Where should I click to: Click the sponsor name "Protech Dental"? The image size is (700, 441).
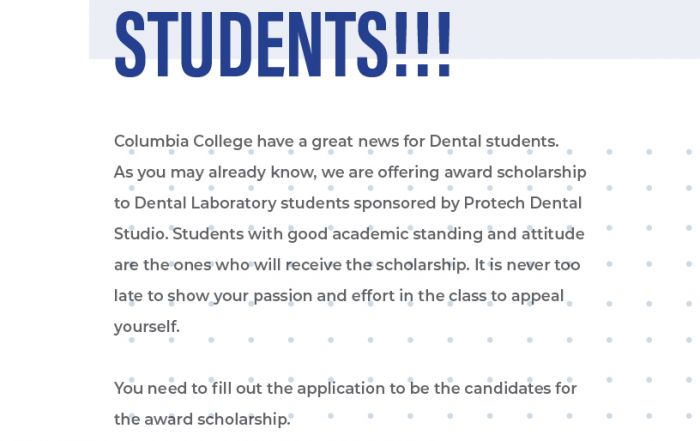pos(522,203)
